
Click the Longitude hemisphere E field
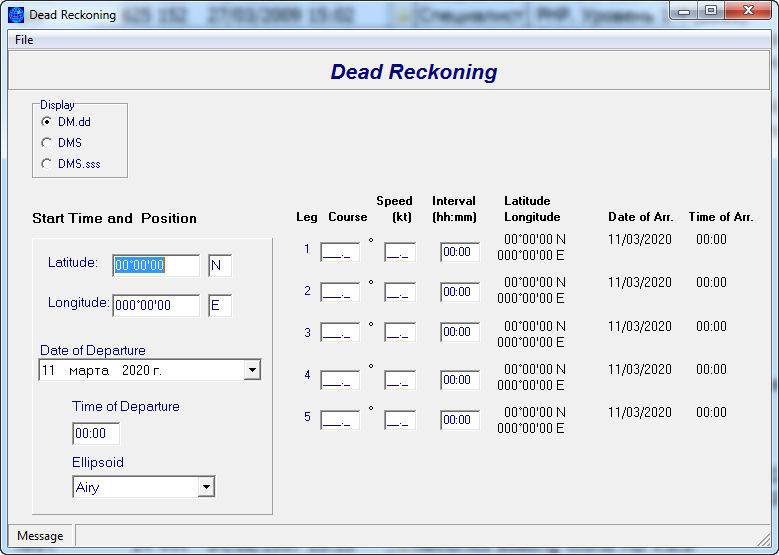[x=219, y=305]
